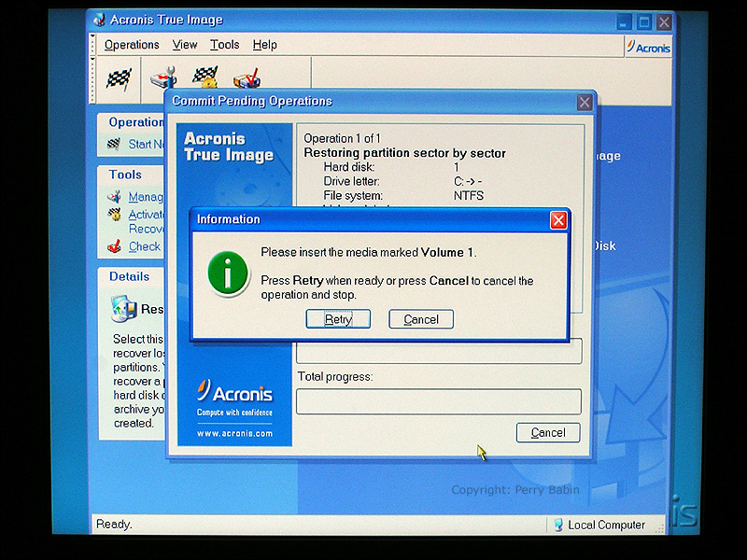747x560 pixels.
Task: Click the 'Information' dialog title text
Action: [x=229, y=219]
